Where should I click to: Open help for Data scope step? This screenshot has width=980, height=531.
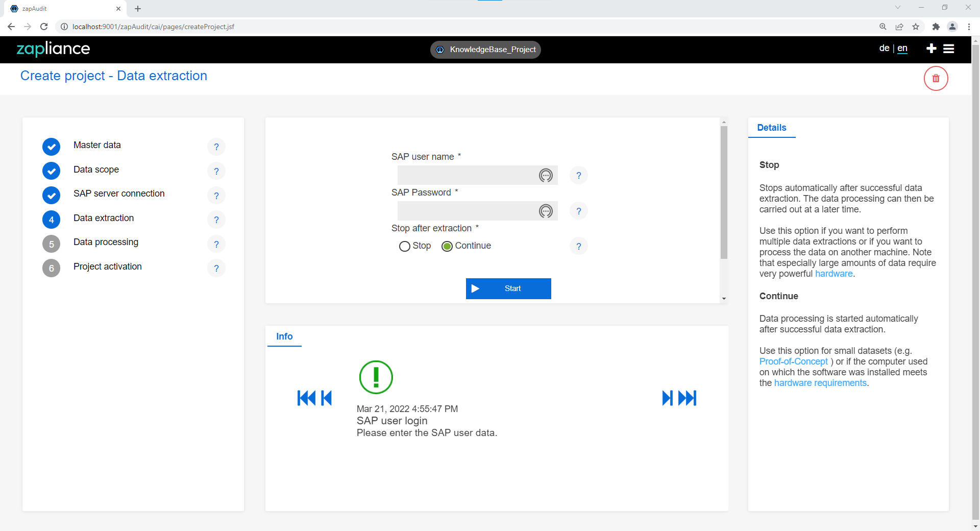(216, 171)
